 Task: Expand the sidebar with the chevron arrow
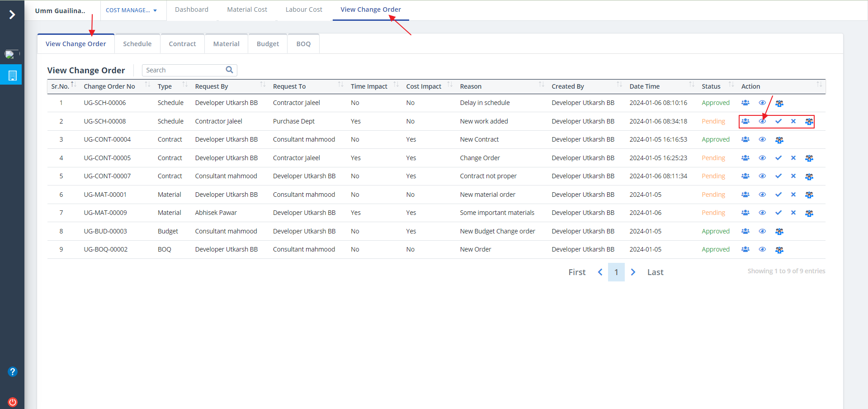tap(12, 14)
